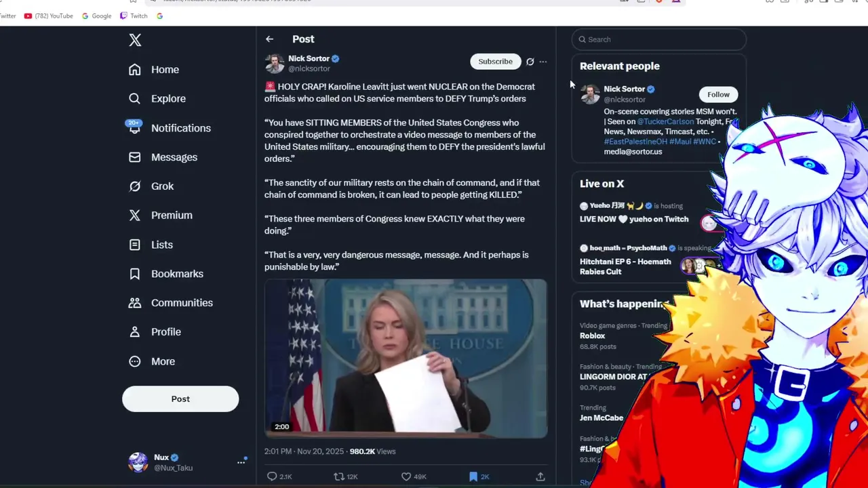The image size is (868, 488).
Task: Go back with the Post arrow
Action: pos(270,39)
